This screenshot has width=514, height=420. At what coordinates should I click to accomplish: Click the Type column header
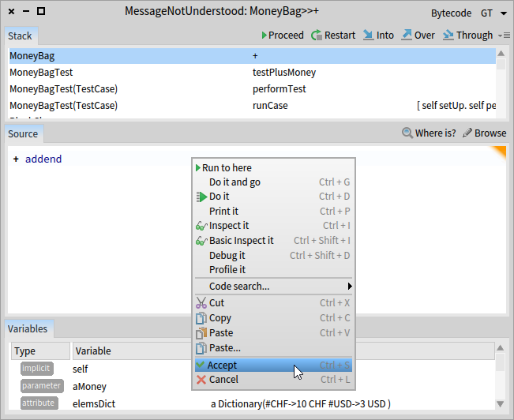coord(40,351)
